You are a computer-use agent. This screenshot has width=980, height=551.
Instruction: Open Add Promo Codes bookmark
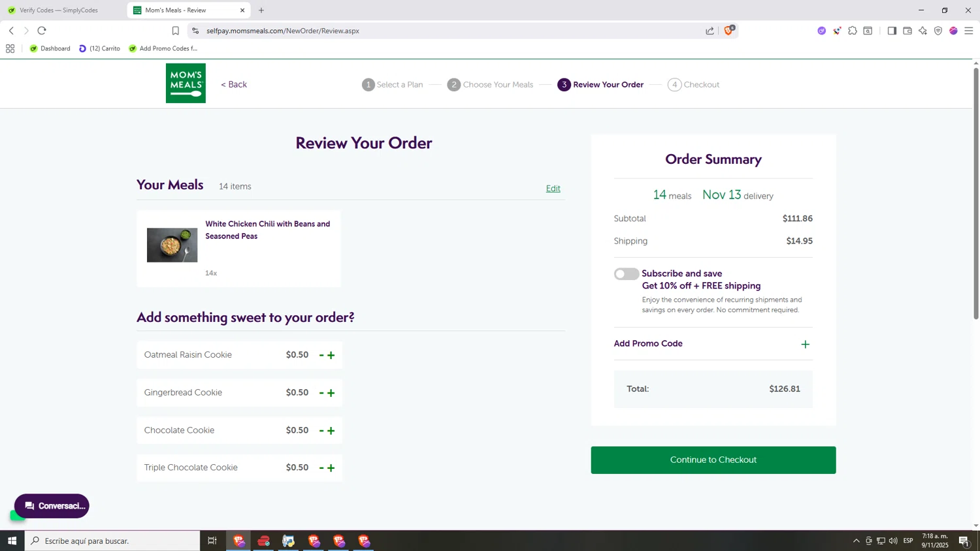163,48
